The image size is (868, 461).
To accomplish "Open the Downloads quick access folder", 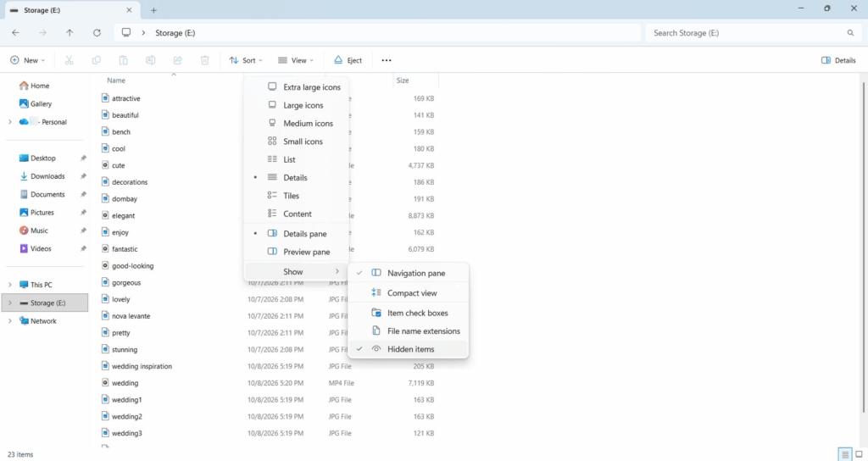I will (42, 176).
